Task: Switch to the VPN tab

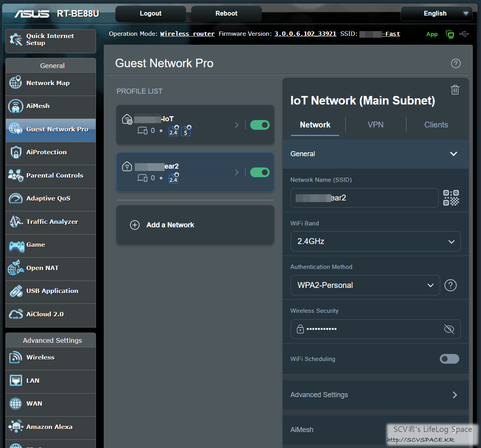Action: click(x=376, y=125)
